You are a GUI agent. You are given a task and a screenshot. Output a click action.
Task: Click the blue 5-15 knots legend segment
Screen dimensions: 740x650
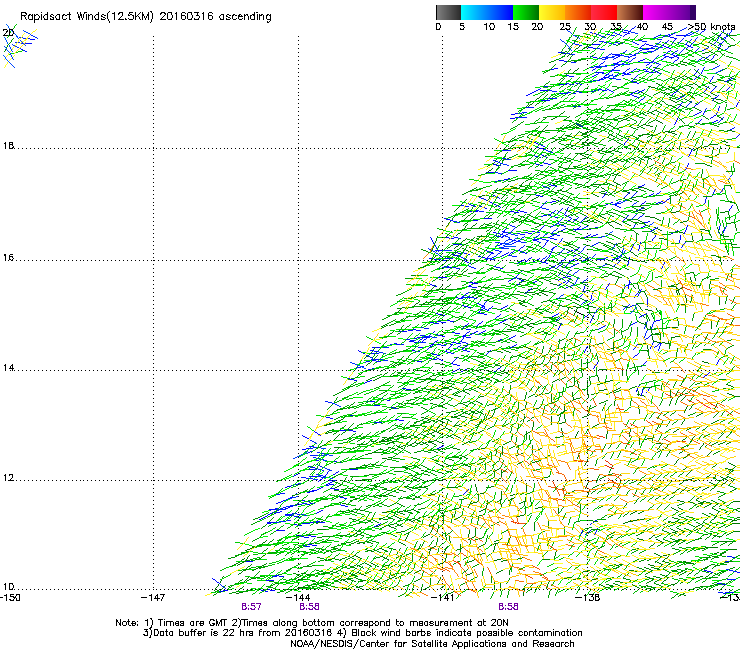coord(487,12)
